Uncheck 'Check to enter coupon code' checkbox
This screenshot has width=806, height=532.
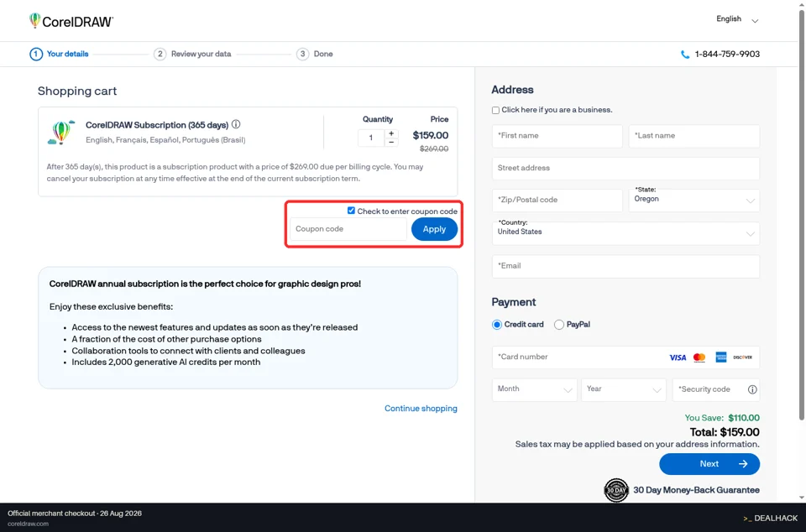(351, 211)
